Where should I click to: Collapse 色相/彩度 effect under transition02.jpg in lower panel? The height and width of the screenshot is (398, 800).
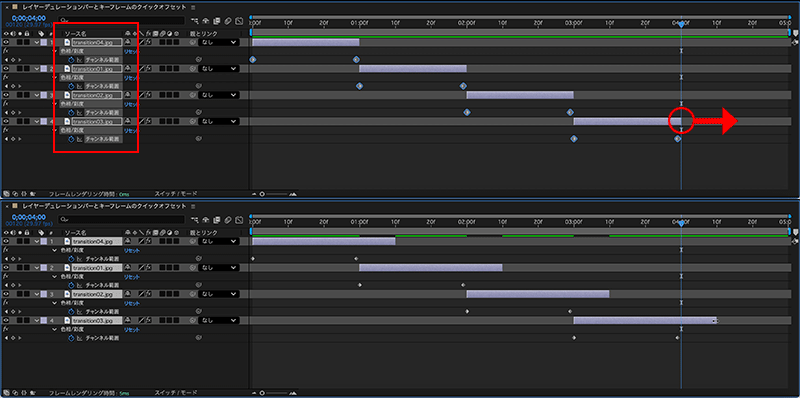[x=55, y=303]
